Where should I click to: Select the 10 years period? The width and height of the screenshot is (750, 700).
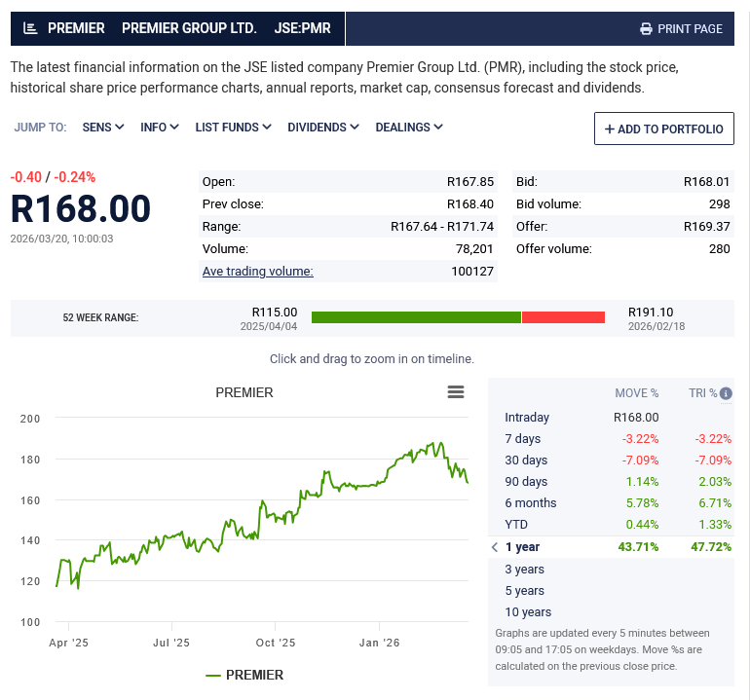[611, 612]
